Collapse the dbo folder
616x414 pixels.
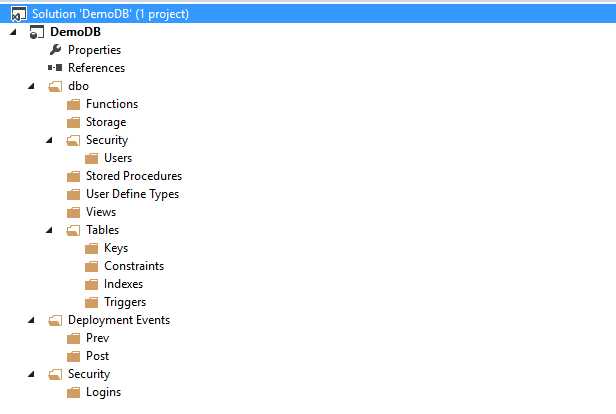(31, 86)
